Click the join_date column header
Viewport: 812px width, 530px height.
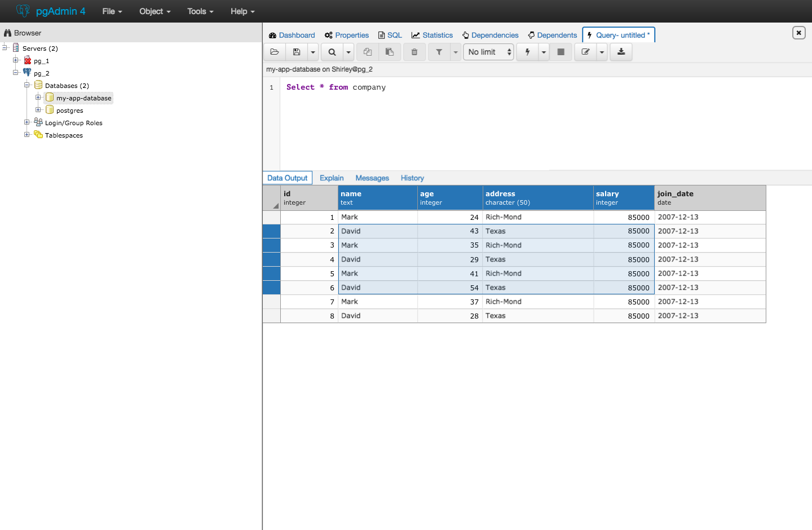[x=709, y=198]
